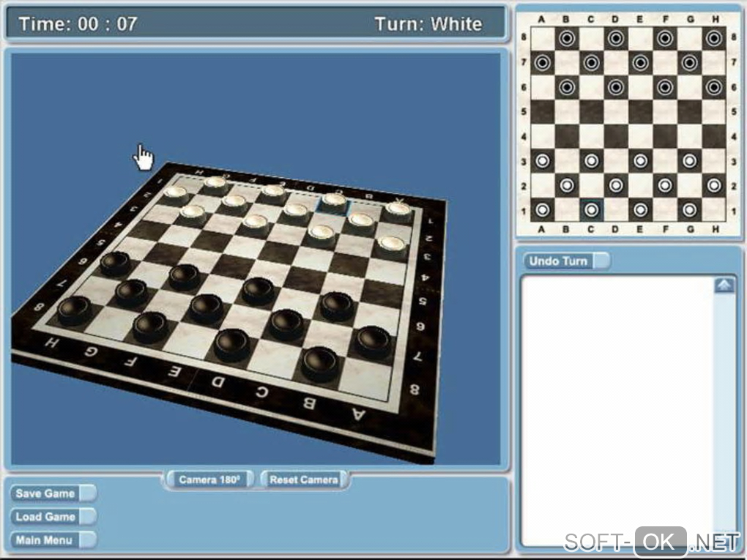Select white piece on G3 in mini-map
This screenshot has width=747, height=560.
(689, 160)
